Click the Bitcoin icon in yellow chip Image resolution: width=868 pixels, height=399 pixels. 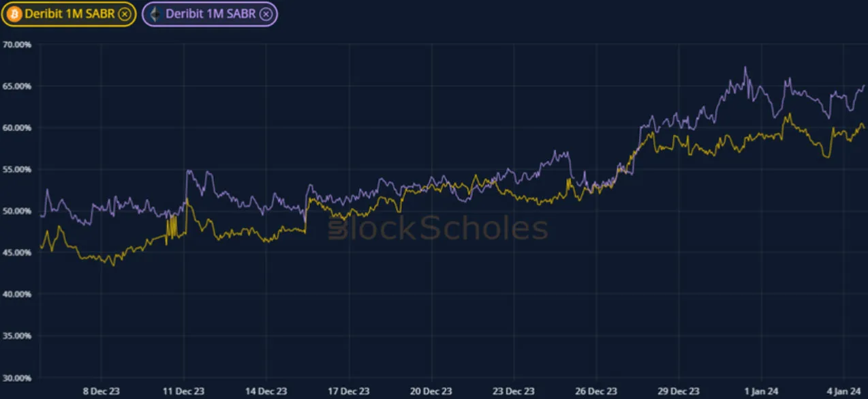pos(15,14)
